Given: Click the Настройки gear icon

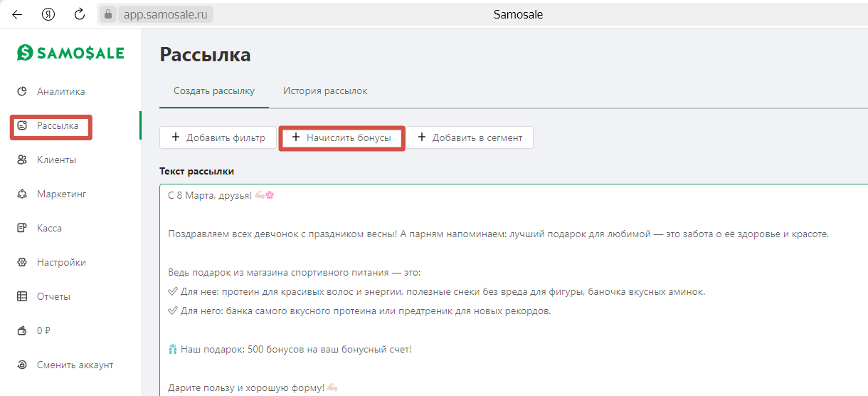Looking at the screenshot, I should 22,262.
